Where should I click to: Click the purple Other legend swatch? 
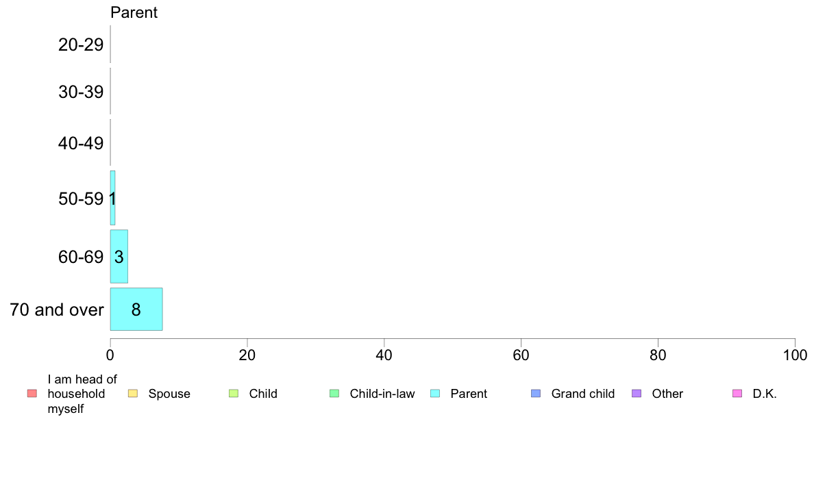point(637,394)
